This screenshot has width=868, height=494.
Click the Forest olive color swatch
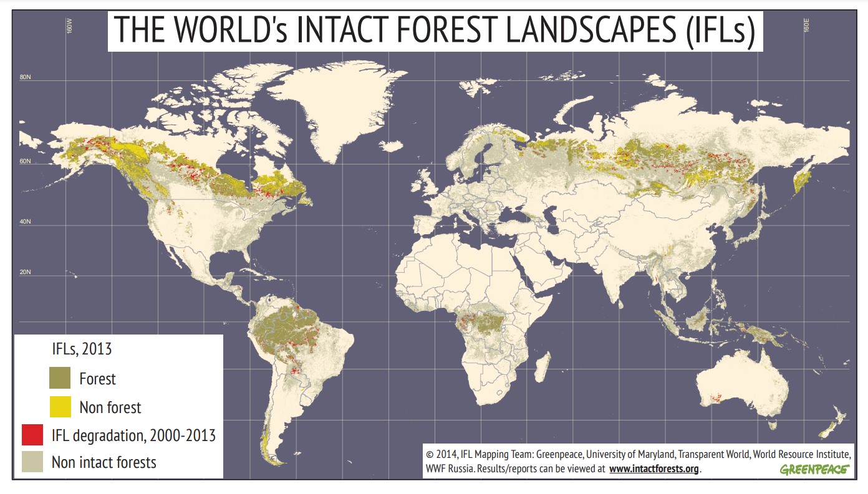click(x=60, y=378)
